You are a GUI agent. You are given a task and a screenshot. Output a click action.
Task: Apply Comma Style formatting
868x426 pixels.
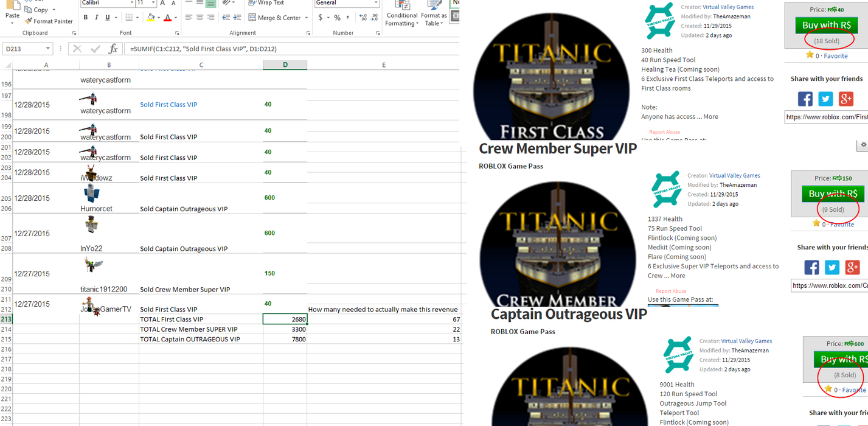coord(347,18)
